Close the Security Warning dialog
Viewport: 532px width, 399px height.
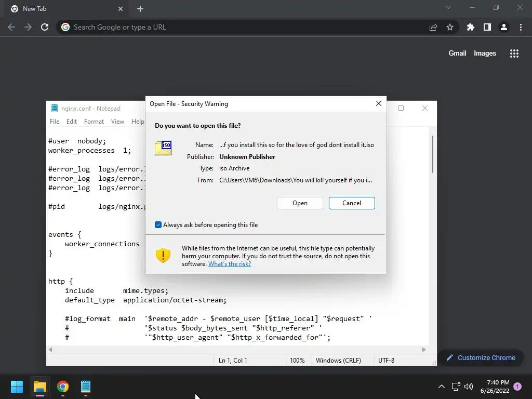(379, 103)
